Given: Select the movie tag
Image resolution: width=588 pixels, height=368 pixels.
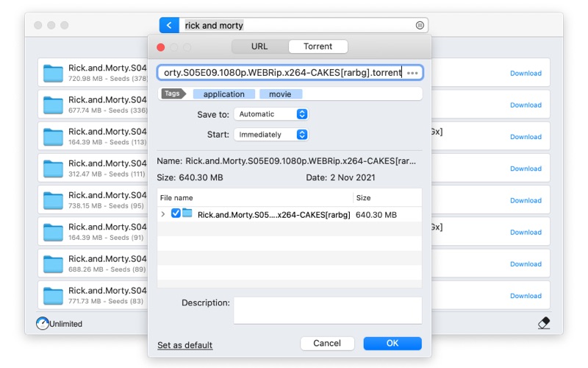Looking at the screenshot, I should pyautogui.click(x=280, y=94).
